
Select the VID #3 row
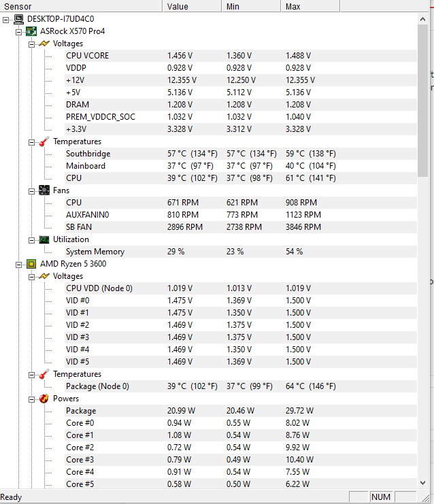241,337
